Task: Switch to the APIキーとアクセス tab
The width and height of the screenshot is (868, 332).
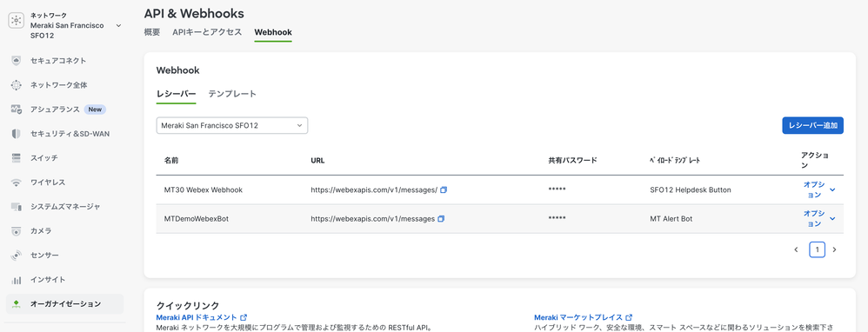Action: click(207, 32)
